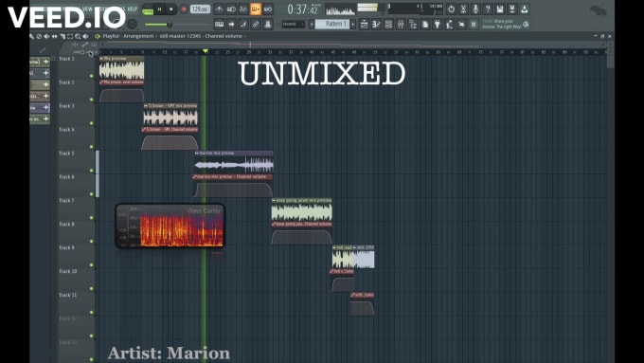Mute Track 1 with its green LED

point(92,76)
